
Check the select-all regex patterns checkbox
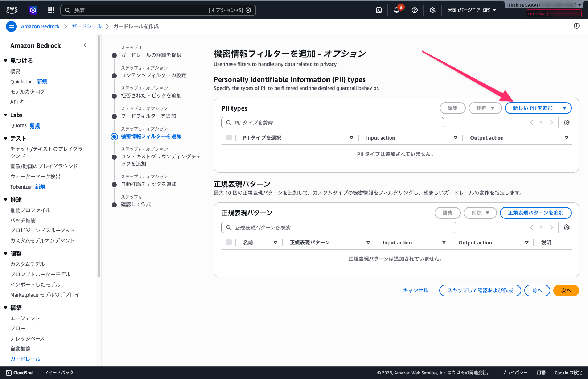(229, 243)
